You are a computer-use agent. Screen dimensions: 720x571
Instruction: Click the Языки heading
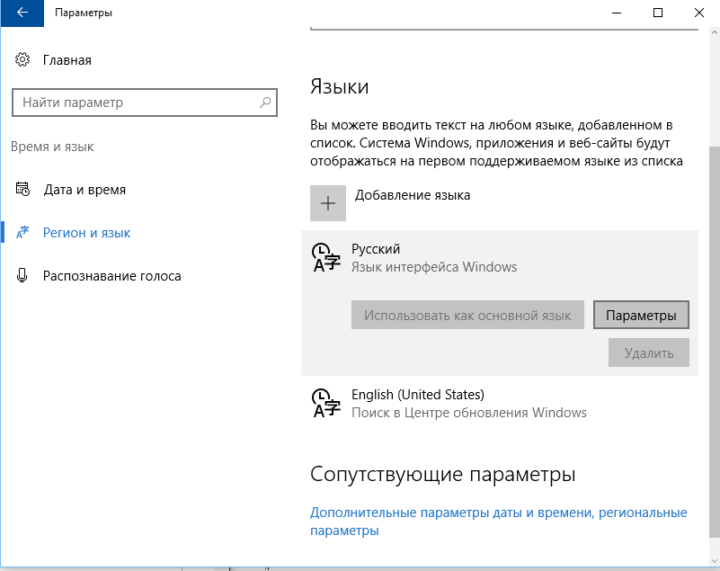(x=339, y=86)
